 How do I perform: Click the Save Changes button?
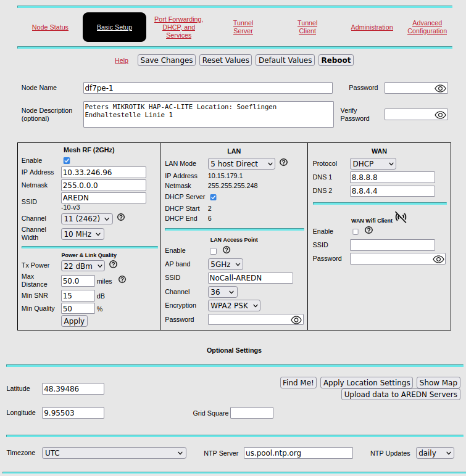tap(166, 60)
